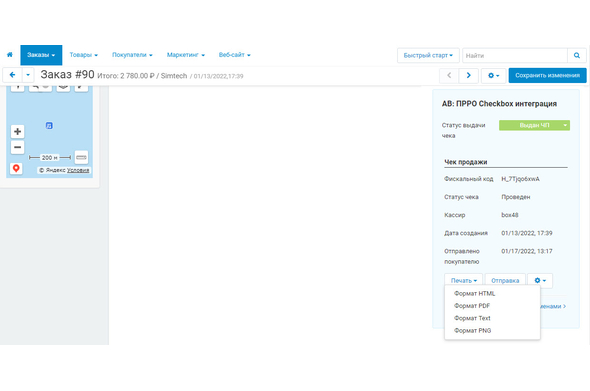Go back with the left arrow button
The width and height of the screenshot is (590, 391).
(12, 75)
